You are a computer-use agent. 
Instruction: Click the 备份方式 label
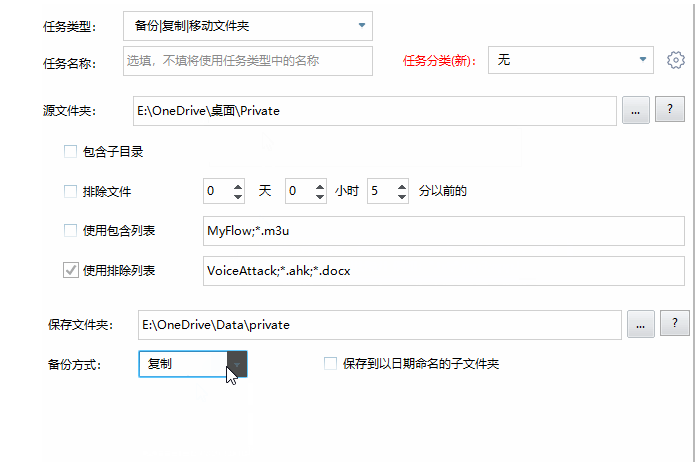pyautogui.click(x=75, y=365)
